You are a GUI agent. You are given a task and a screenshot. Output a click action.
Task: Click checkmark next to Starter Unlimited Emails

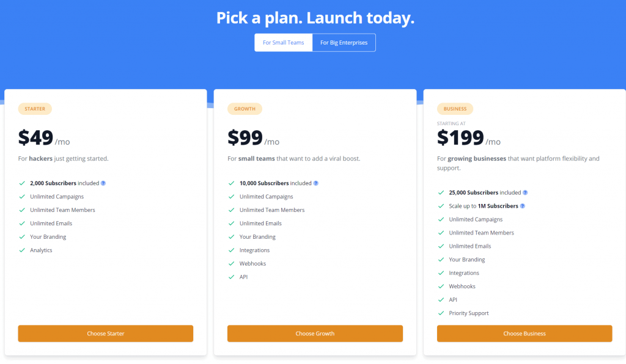(22, 224)
